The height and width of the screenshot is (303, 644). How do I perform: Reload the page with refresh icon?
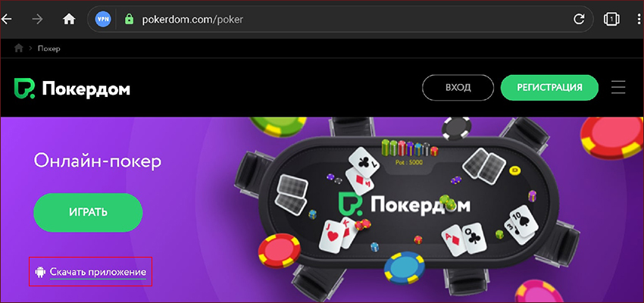(x=579, y=19)
